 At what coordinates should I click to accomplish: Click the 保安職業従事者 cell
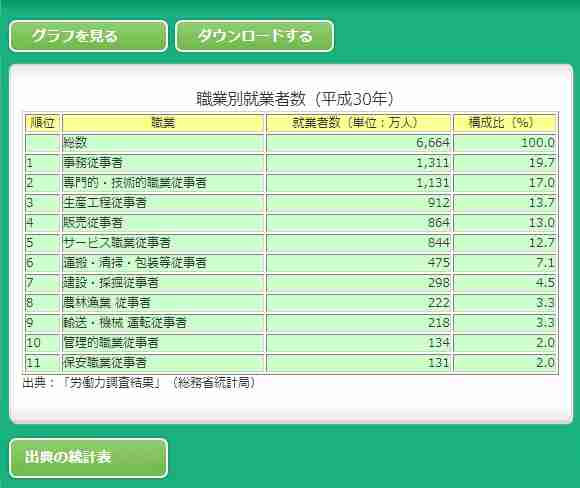[x=163, y=363]
